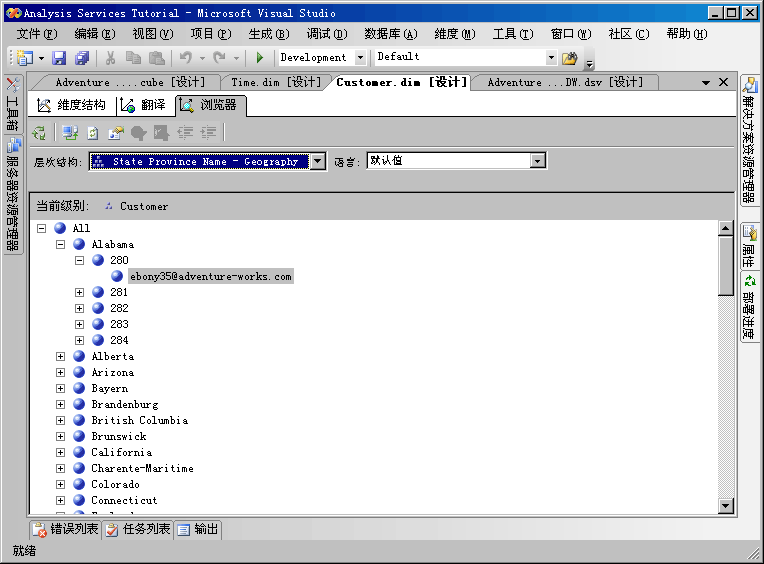Select the Charente-Maritime tree item
764x564 pixels.
tap(142, 469)
